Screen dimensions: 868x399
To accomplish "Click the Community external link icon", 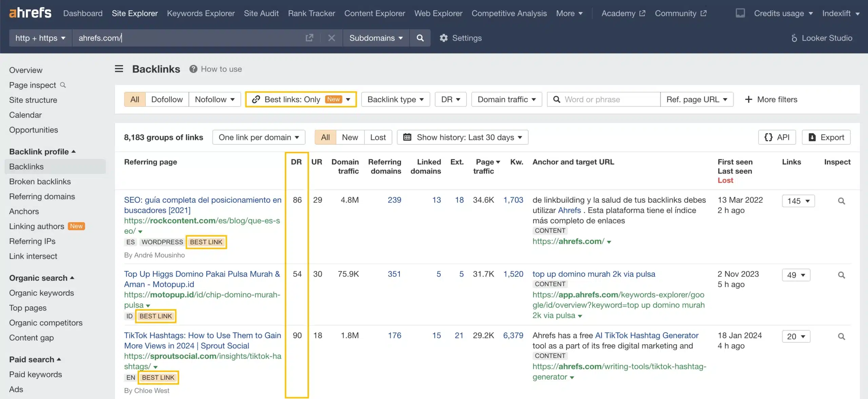I will 704,13.
